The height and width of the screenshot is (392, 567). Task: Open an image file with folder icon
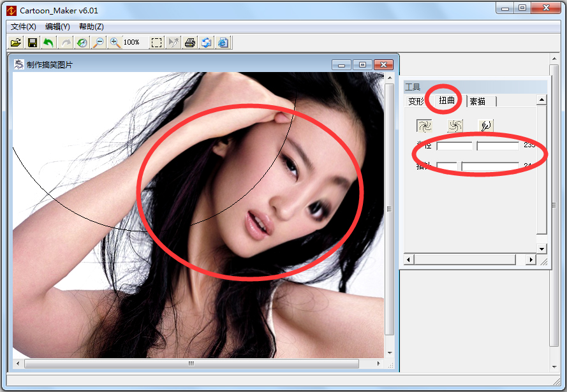tap(16, 43)
